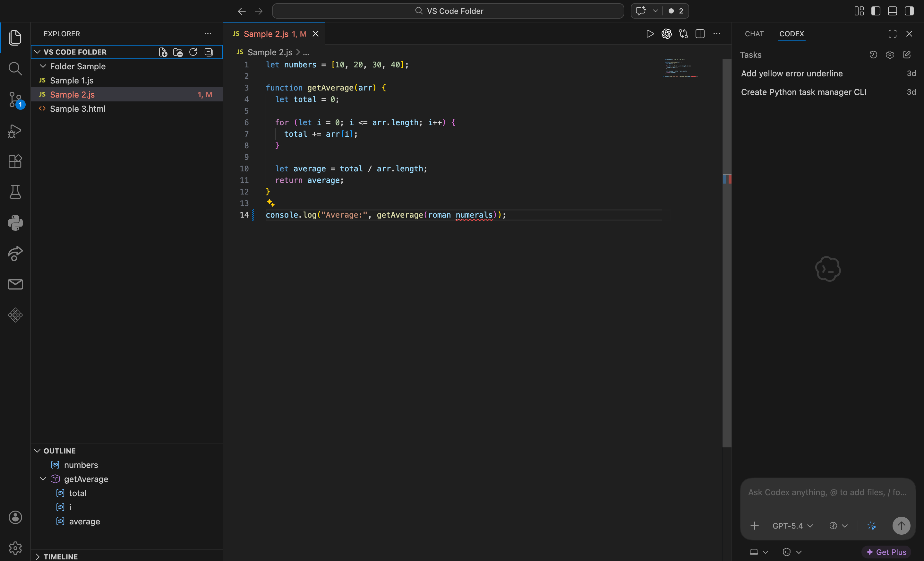Toggle the bottom panel visibility

tap(892, 11)
